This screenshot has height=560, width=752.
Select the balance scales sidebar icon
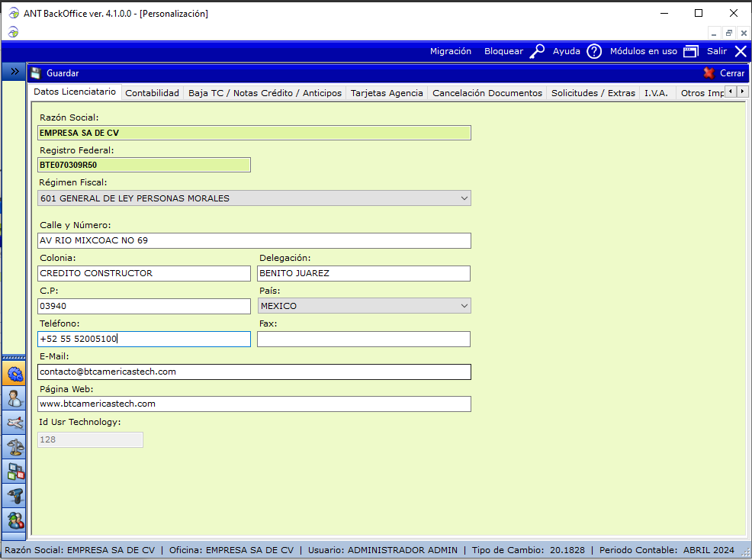pyautogui.click(x=14, y=447)
